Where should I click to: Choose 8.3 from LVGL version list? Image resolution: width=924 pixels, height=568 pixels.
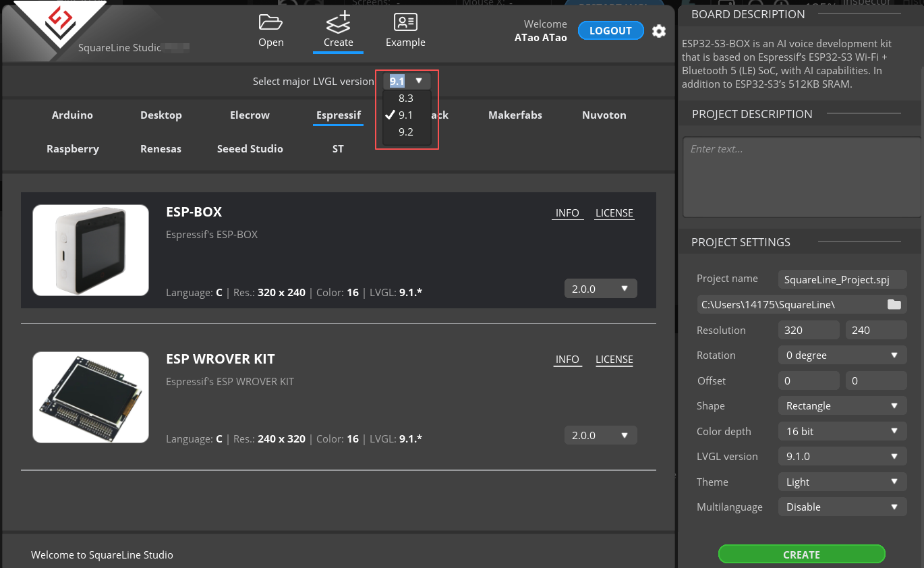(x=405, y=98)
